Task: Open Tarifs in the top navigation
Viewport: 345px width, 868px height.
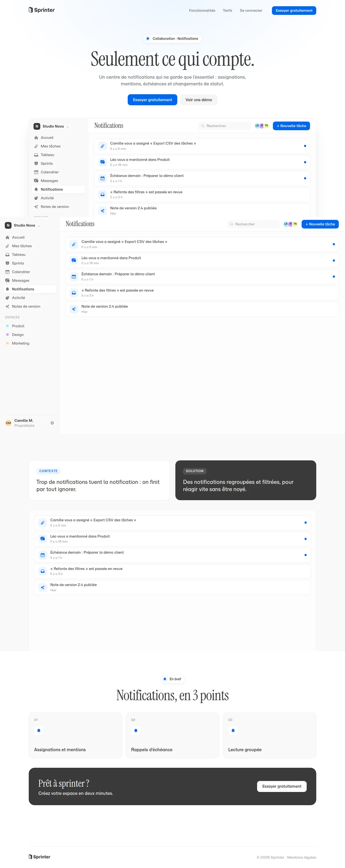Action: point(227,11)
